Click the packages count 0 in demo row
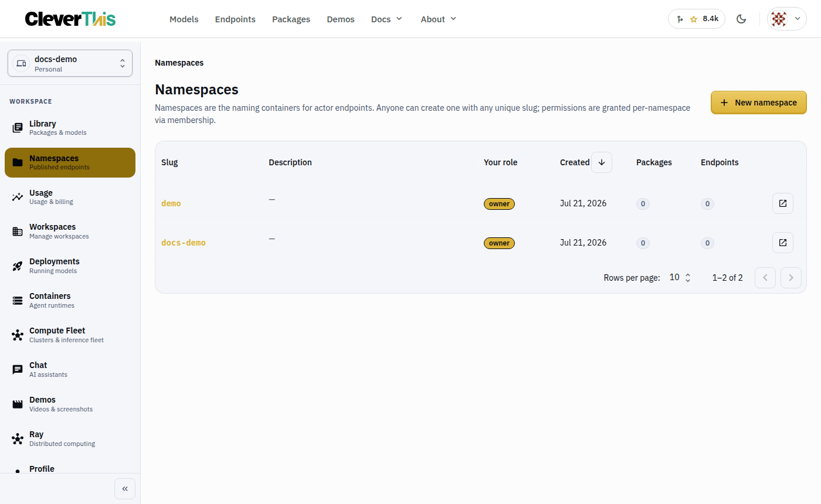 (x=643, y=204)
